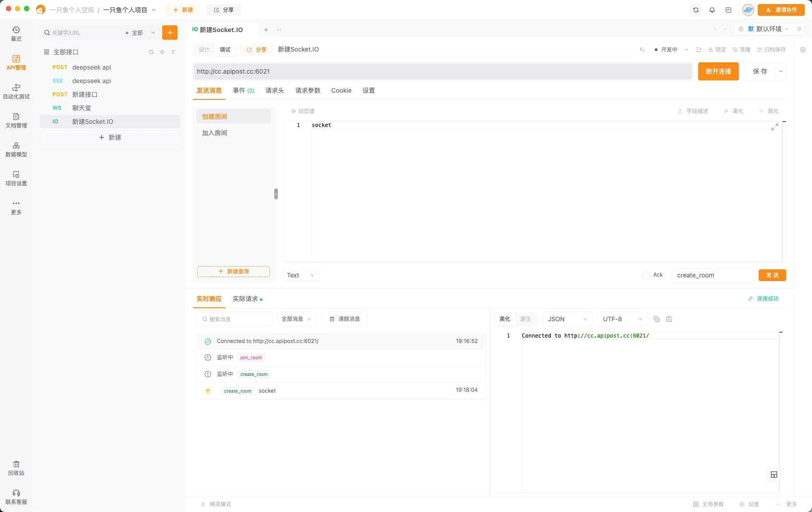
Task: Open the Text format dropdown
Action: click(x=301, y=275)
